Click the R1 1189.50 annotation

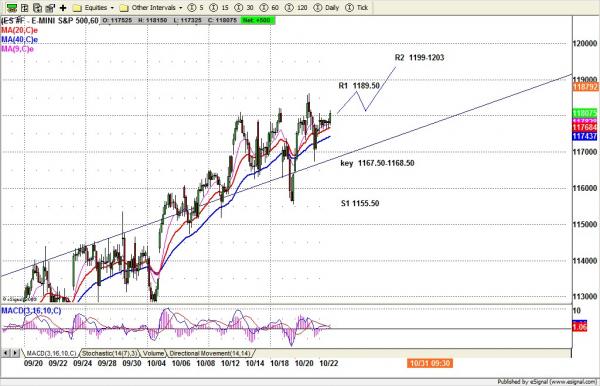[x=359, y=86]
